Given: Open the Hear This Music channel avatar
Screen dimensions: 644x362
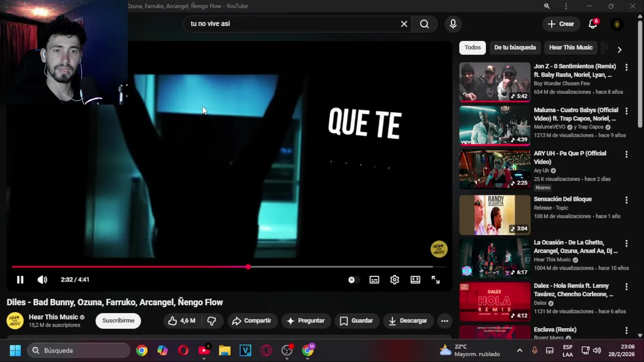Looking at the screenshot, I should click(x=15, y=321).
